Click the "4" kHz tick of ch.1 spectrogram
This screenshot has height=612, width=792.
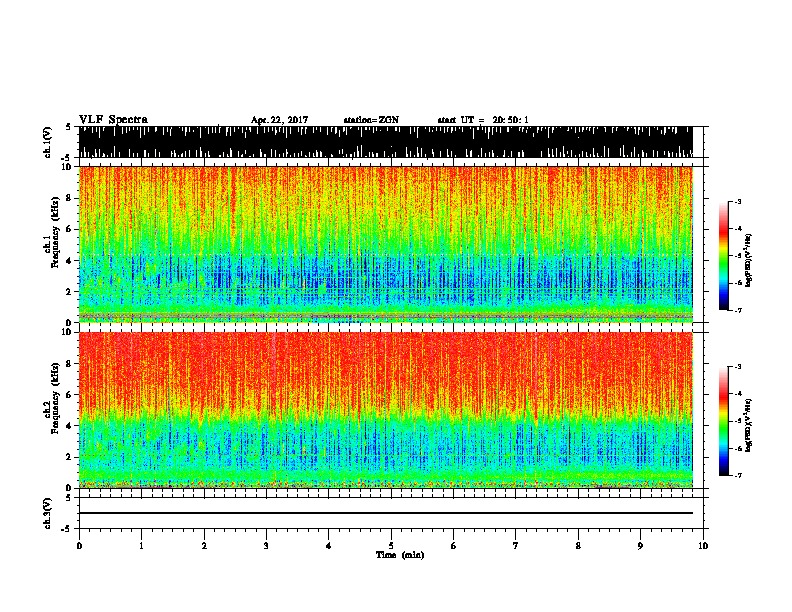70,261
